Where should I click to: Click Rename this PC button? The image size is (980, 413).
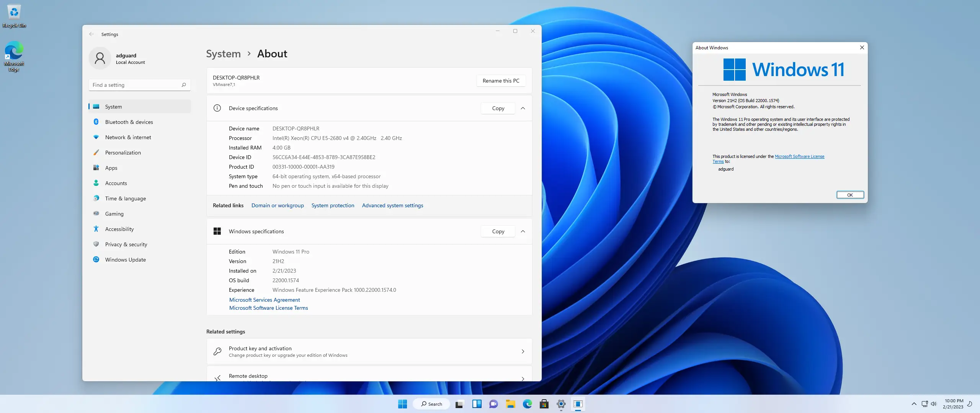(x=501, y=81)
